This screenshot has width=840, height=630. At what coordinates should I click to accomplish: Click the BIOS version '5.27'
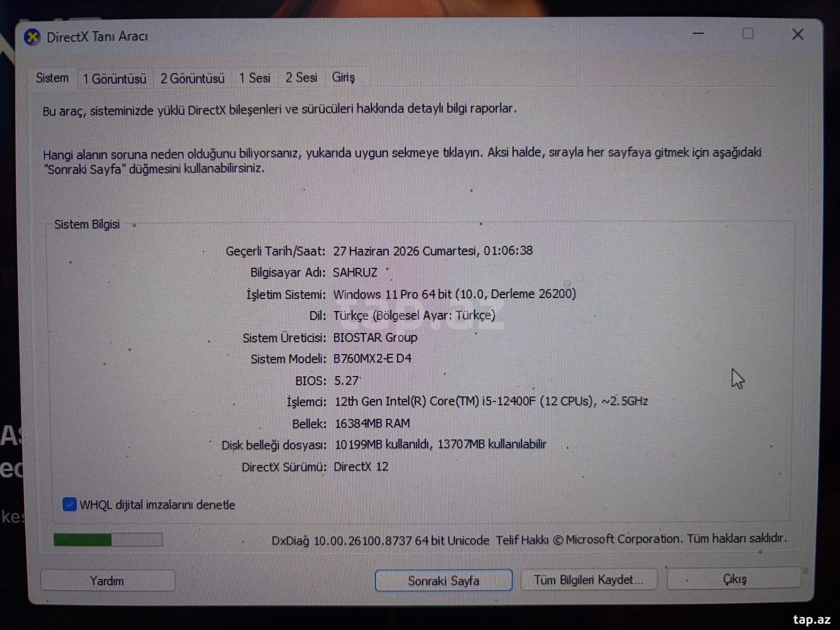tap(346, 380)
